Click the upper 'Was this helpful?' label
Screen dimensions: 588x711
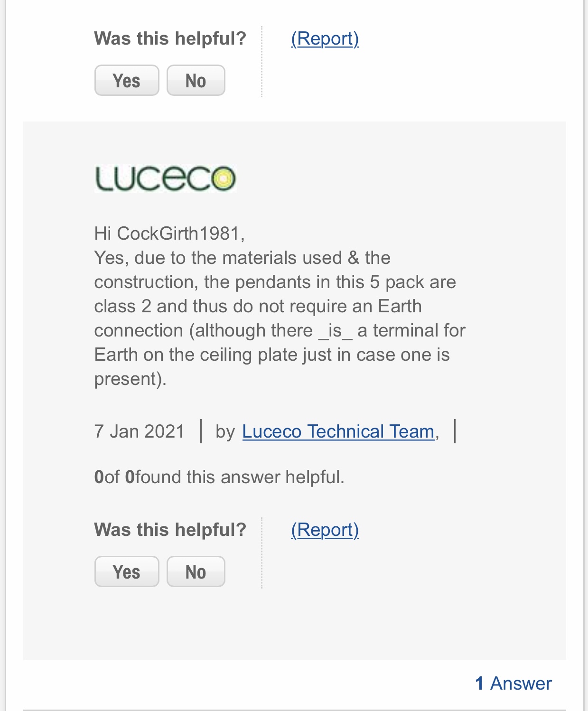coord(170,38)
